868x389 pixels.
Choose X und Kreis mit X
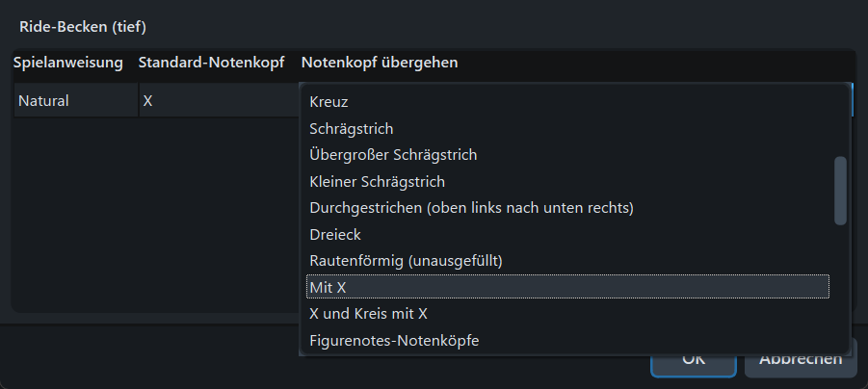368,313
